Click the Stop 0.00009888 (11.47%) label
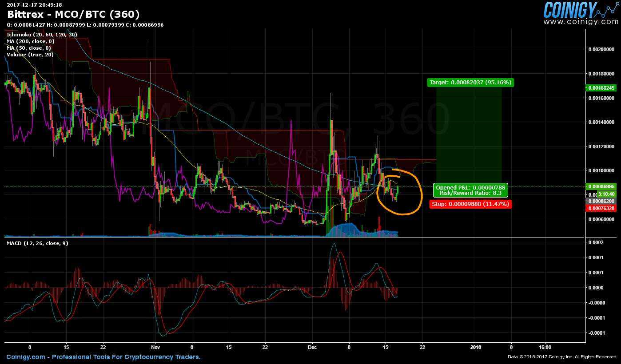The width and height of the screenshot is (621, 364). 470,204
